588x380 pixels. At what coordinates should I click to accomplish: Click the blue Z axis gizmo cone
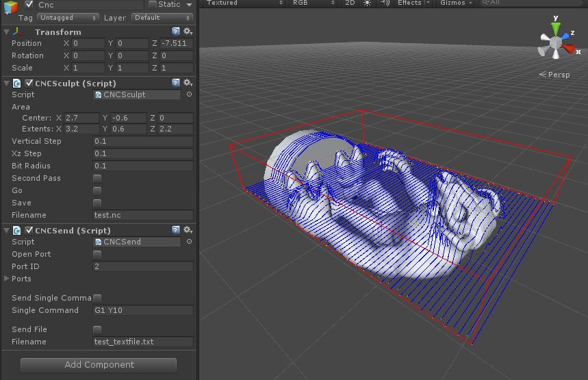coord(565,36)
